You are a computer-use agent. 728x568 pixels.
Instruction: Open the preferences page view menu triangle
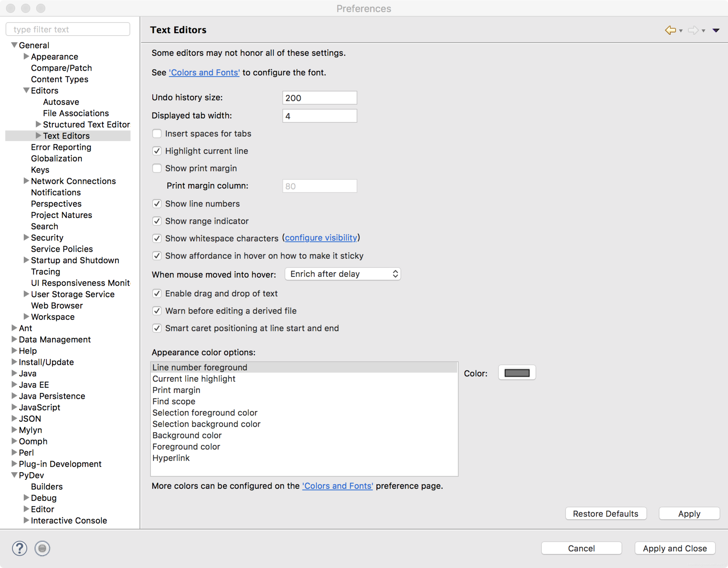click(x=716, y=31)
